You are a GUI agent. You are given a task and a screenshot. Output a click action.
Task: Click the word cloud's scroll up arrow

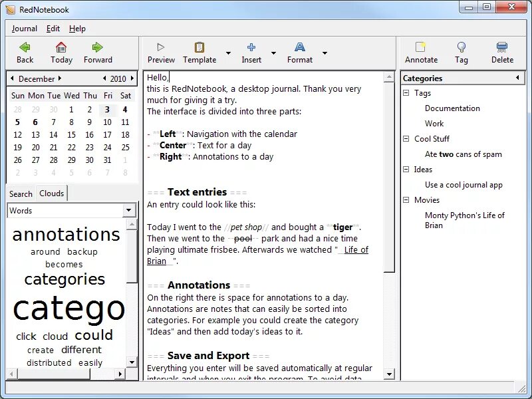pos(132,224)
